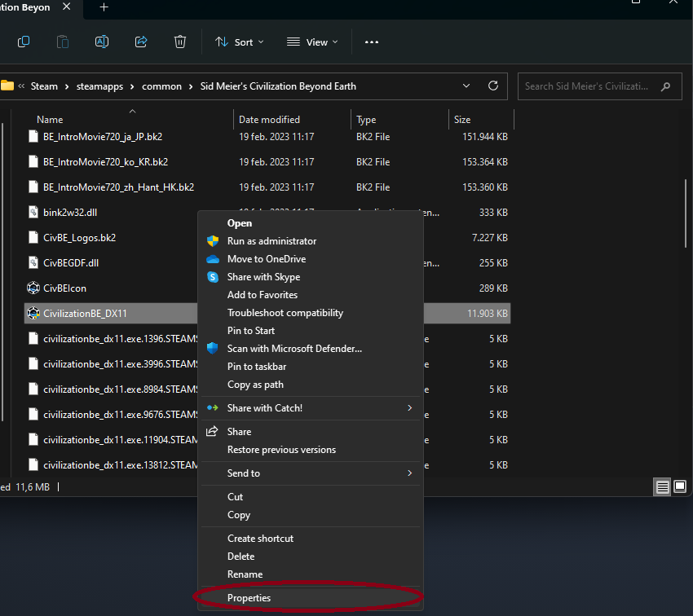
Task: Go to Steam in the breadcrumb
Action: click(x=44, y=86)
